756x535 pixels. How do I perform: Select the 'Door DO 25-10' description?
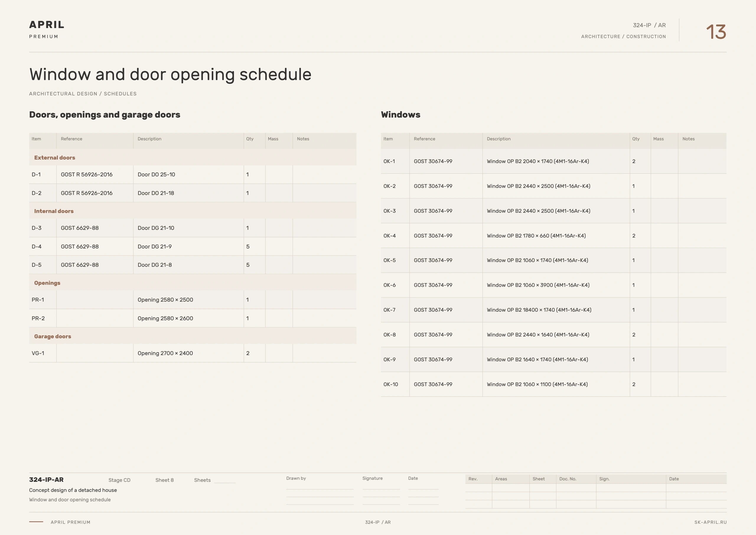pos(157,175)
